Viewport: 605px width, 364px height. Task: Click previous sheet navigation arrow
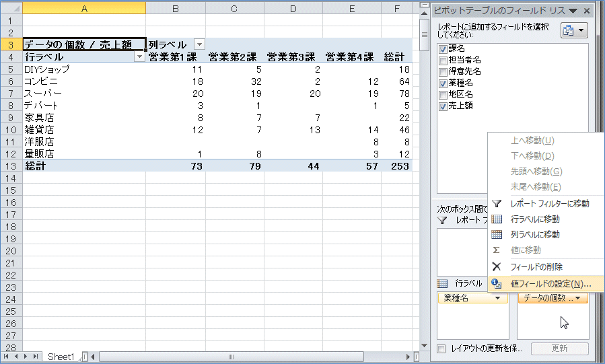tap(16, 357)
